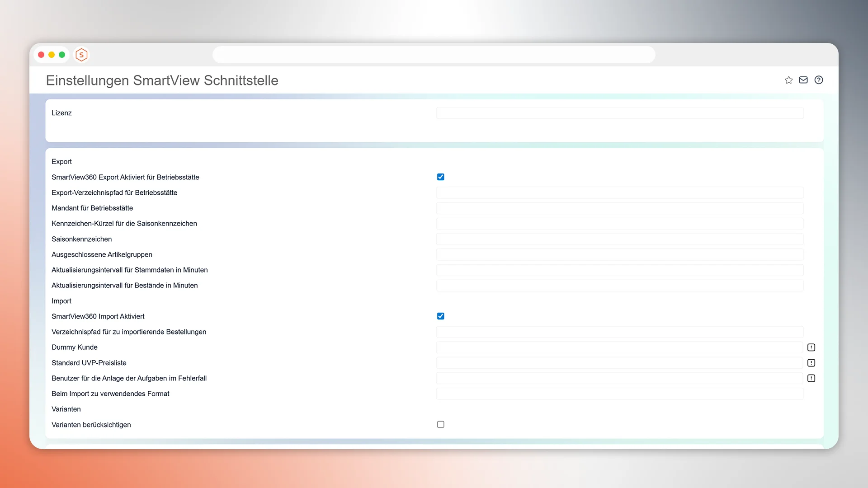
Task: Click the Export-Verzeichnispfad für Betriebsstätte field
Action: coord(620,192)
